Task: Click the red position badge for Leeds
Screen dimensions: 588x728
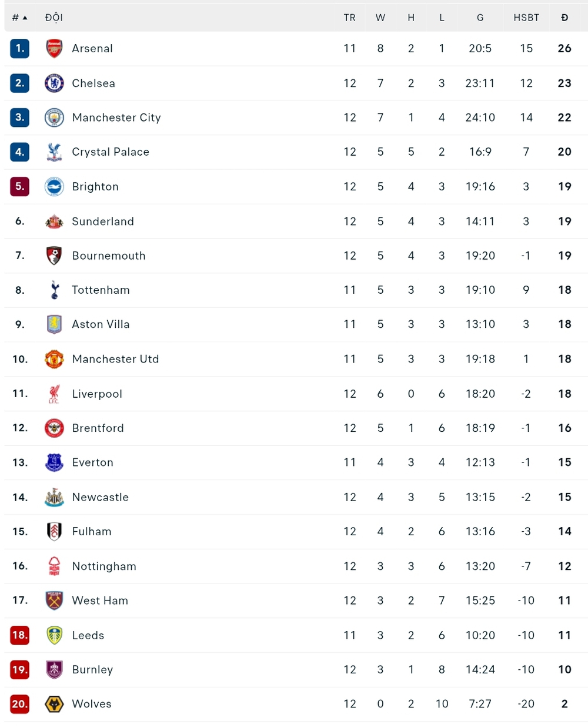Action: 19,635
